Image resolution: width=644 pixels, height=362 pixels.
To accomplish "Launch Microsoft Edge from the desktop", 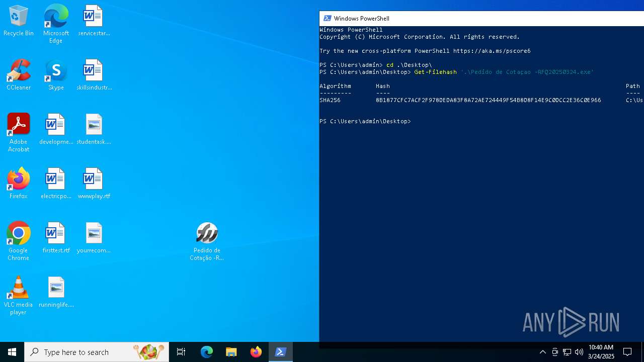I will pyautogui.click(x=56, y=24).
